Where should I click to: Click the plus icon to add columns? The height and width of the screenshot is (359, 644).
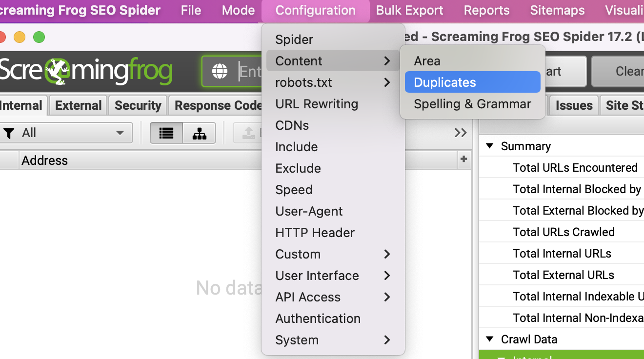point(463,159)
